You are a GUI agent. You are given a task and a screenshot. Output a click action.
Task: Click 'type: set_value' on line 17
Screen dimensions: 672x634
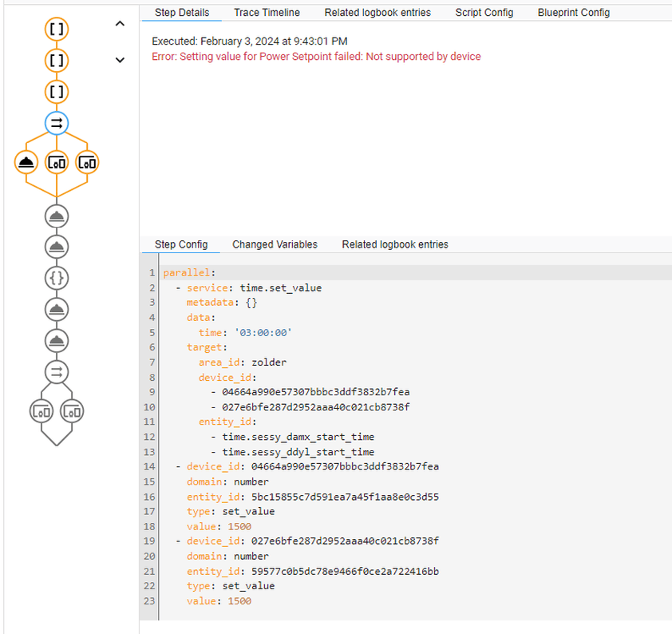click(231, 511)
